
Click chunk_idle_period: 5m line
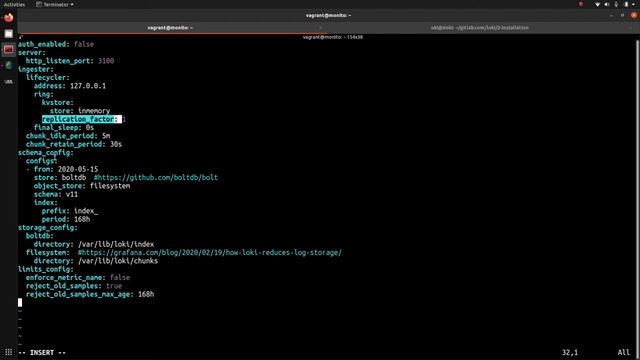68,136
